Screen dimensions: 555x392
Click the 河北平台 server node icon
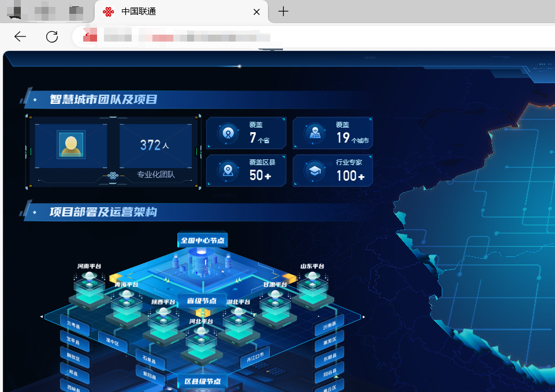[201, 346]
